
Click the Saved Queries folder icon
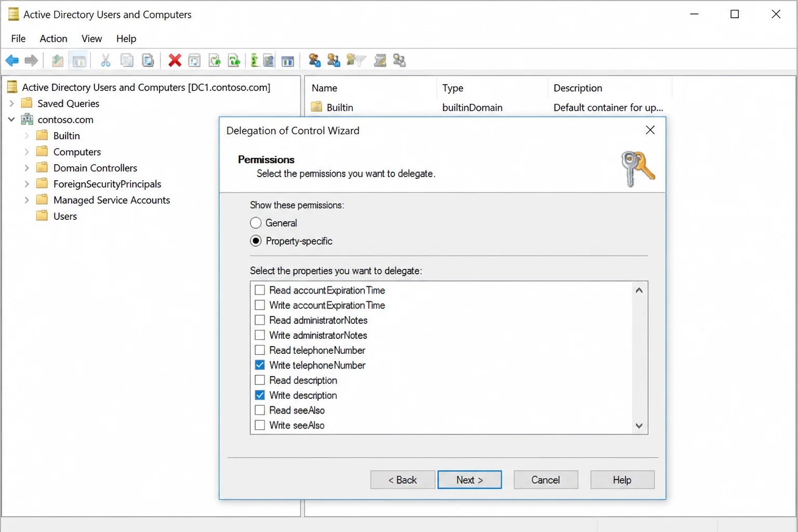point(26,103)
